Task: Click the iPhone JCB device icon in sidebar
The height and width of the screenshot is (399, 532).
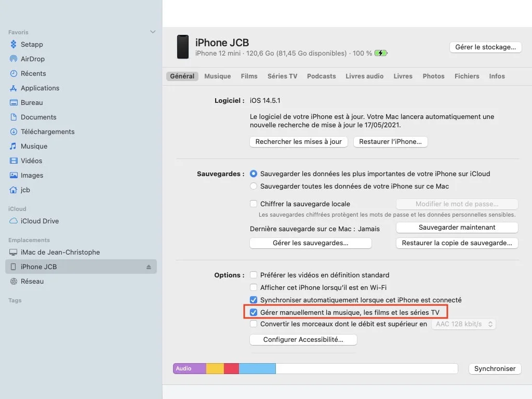Action: click(x=13, y=267)
